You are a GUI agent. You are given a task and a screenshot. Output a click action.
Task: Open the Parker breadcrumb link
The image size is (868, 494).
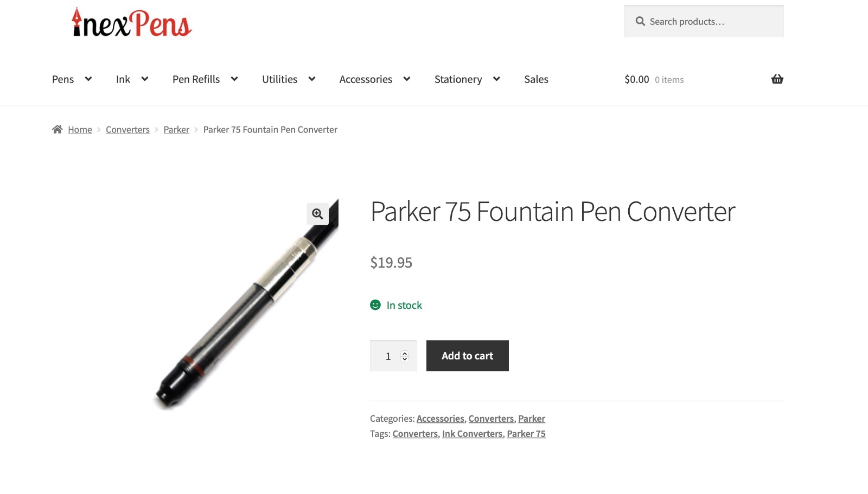[x=176, y=129]
